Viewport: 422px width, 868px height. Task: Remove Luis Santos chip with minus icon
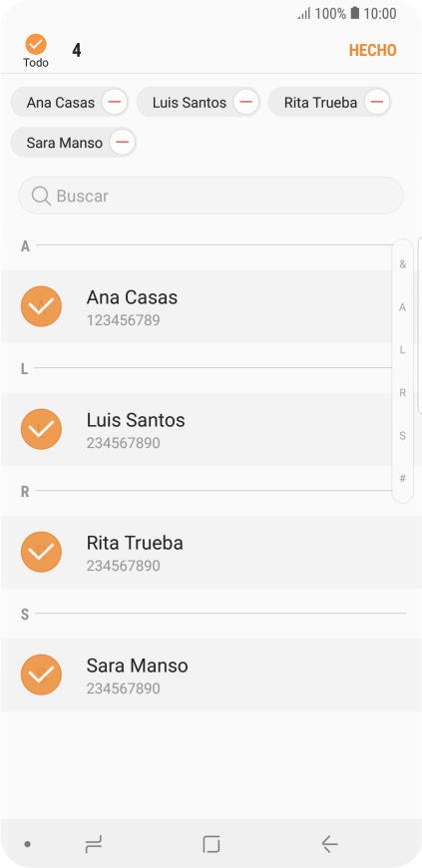click(x=246, y=102)
